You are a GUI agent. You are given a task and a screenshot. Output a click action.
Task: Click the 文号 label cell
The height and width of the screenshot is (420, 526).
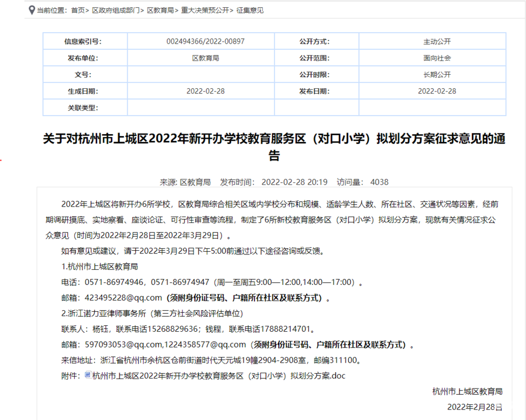coord(85,75)
